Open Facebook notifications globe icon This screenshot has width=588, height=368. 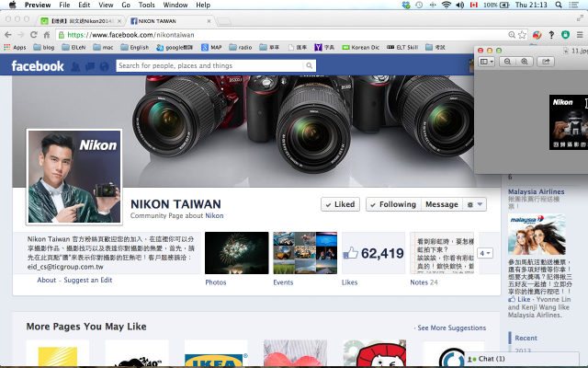click(x=104, y=66)
